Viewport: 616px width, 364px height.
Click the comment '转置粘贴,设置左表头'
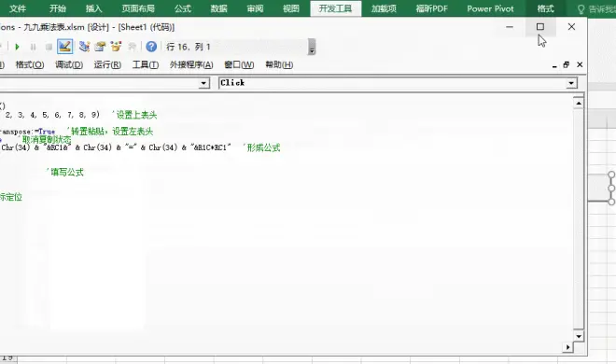pos(110,132)
